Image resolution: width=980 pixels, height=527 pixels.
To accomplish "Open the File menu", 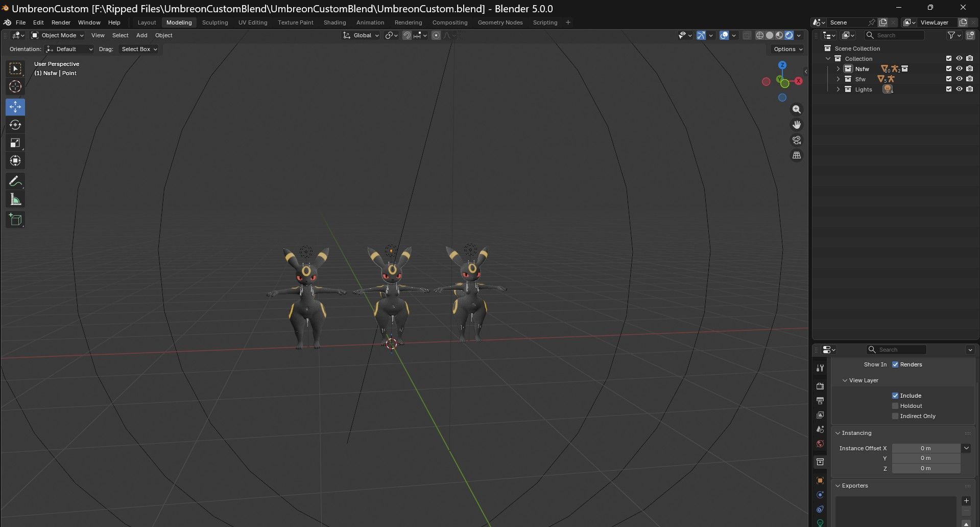I will pyautogui.click(x=20, y=22).
